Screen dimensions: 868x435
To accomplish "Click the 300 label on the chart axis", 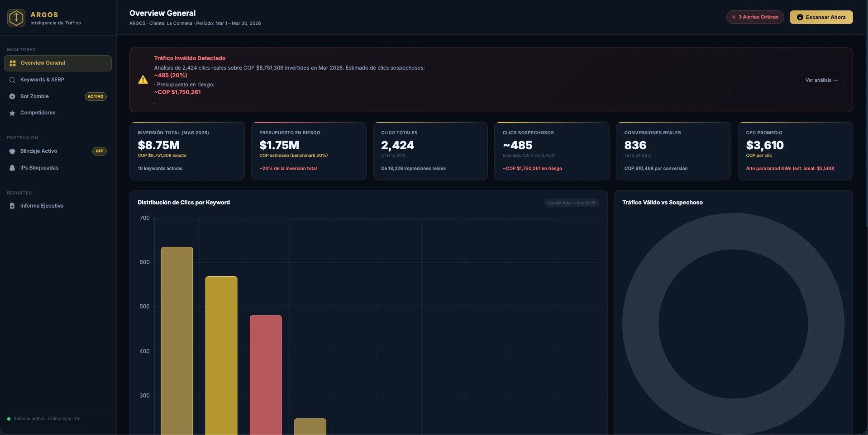I will point(144,396).
